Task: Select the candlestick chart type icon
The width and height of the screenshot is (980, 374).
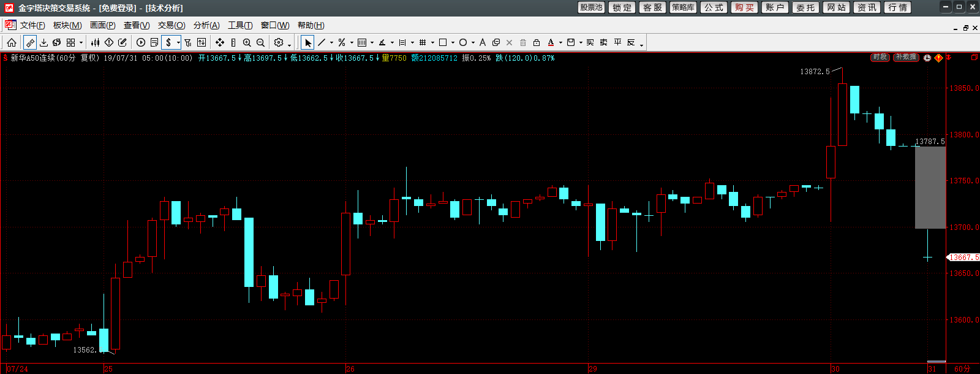Action: pyautogui.click(x=95, y=42)
